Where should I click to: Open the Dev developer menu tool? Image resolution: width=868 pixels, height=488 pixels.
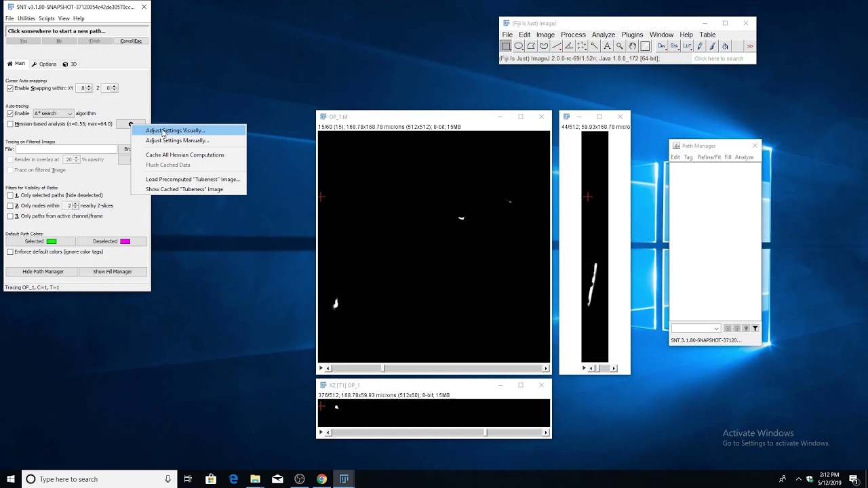point(662,46)
